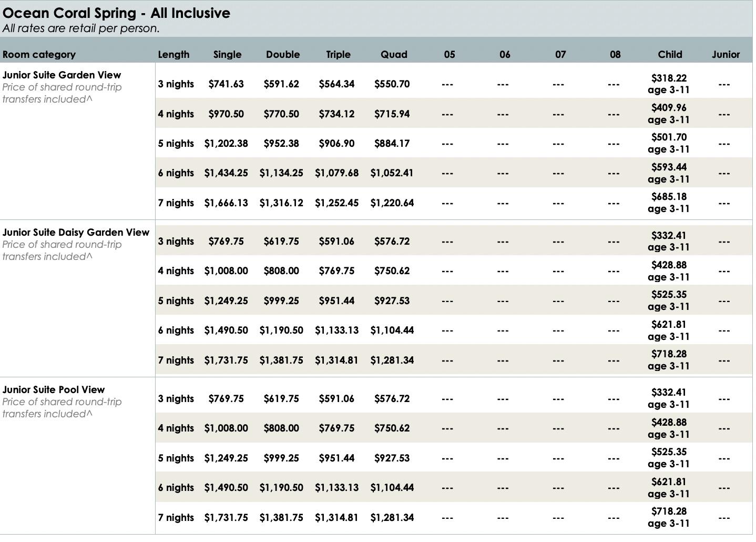Click '7 nights' in Junior Suite Garden View
The height and width of the screenshot is (542, 756).
[x=176, y=203]
